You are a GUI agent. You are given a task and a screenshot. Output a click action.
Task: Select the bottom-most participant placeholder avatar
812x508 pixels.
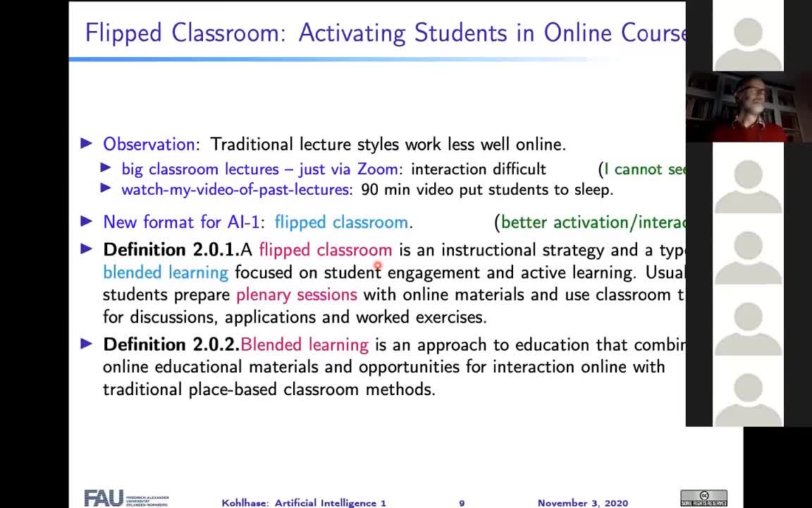pyautogui.click(x=748, y=391)
